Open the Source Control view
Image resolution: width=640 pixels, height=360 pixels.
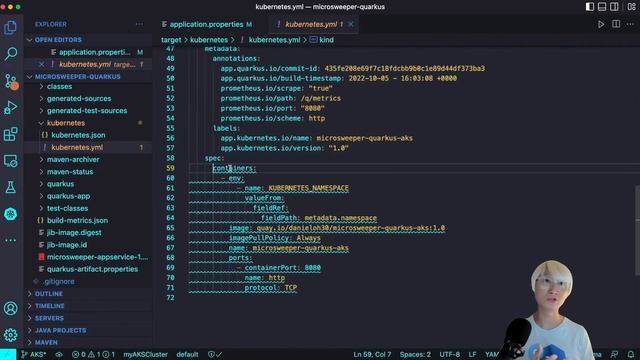(x=11, y=81)
